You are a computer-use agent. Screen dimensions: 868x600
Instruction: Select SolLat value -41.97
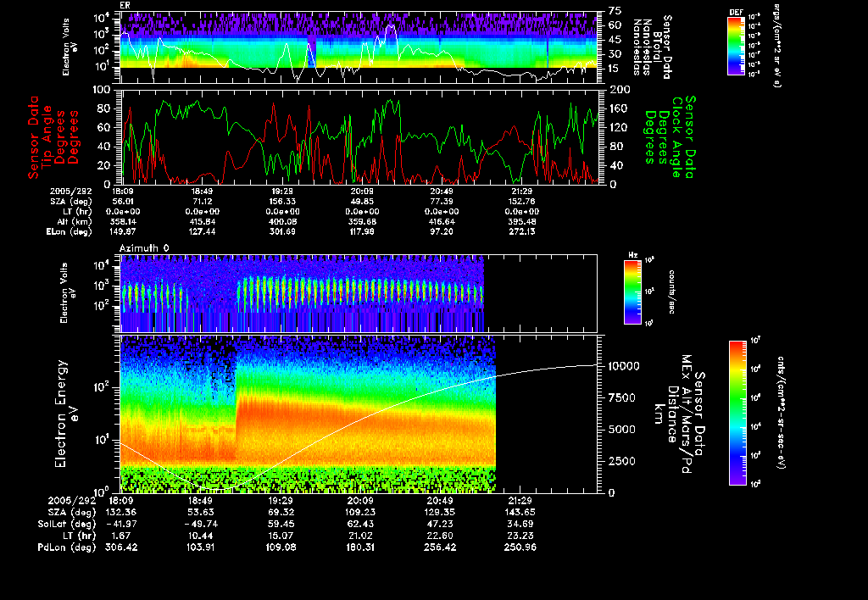120,525
